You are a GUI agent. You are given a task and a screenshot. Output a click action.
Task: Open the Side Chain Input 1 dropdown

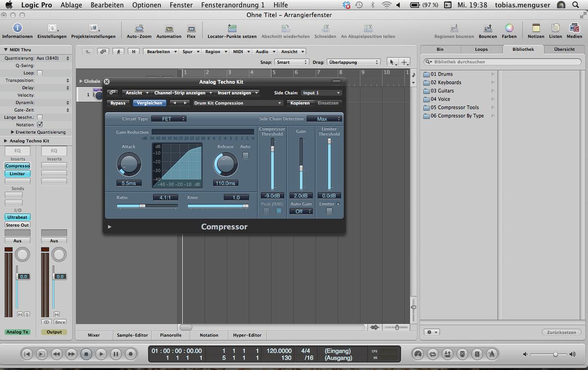[x=321, y=93]
